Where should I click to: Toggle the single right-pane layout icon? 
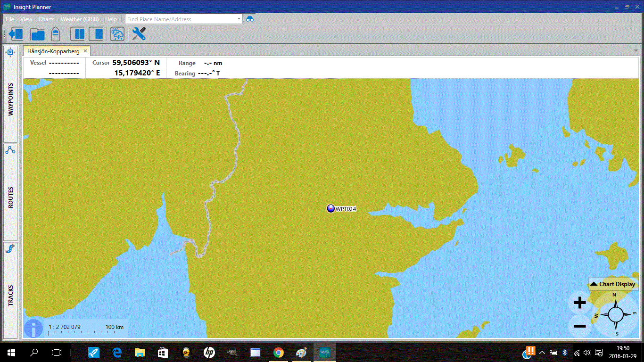97,34
